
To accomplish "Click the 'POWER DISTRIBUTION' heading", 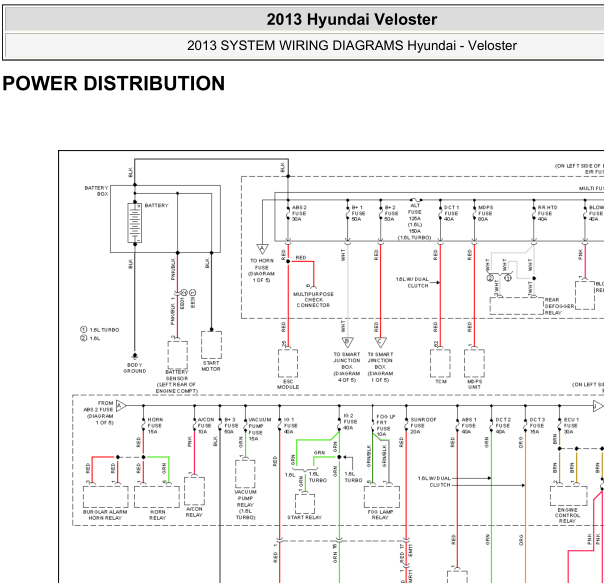I will (114, 83).
